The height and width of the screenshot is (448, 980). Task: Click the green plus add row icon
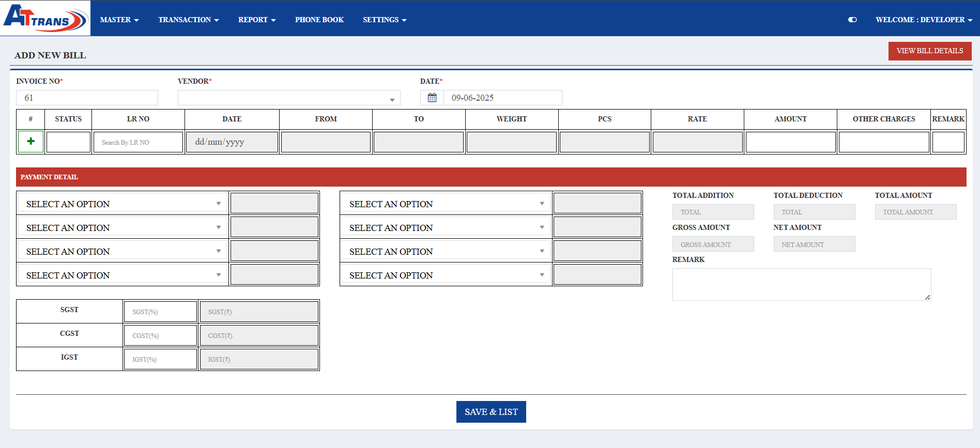31,142
